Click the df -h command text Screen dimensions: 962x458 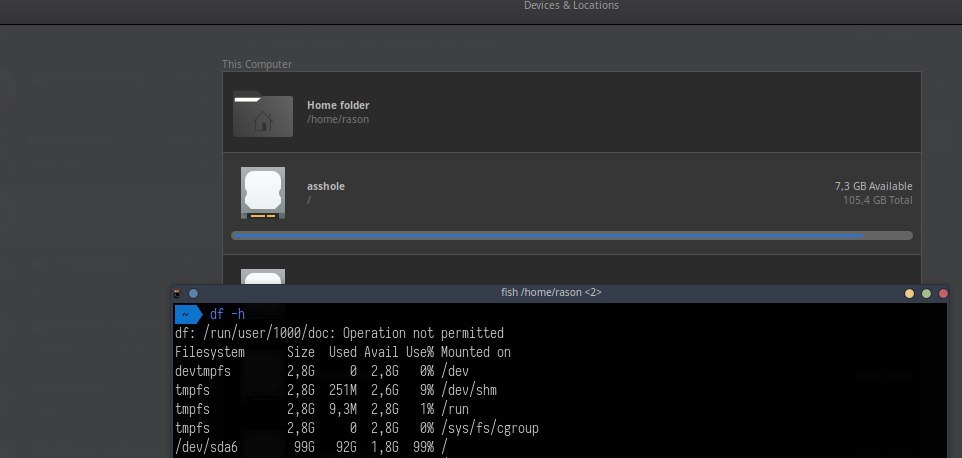tap(228, 314)
